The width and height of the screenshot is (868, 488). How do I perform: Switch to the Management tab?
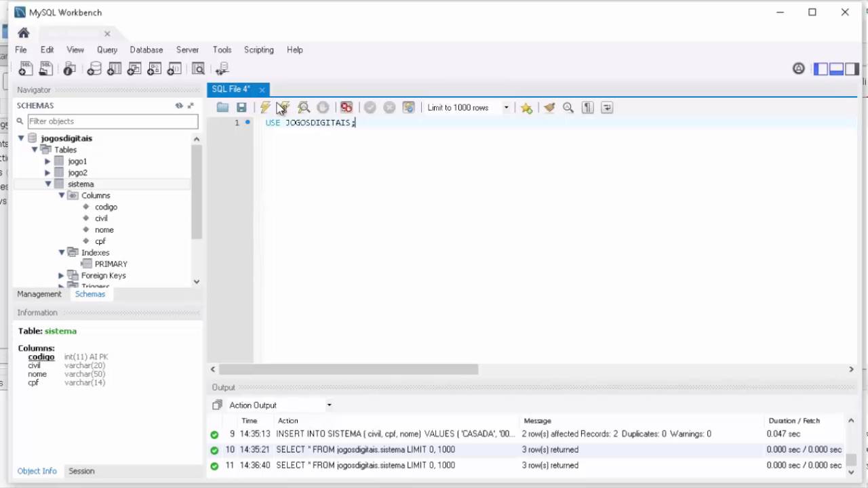pyautogui.click(x=39, y=294)
